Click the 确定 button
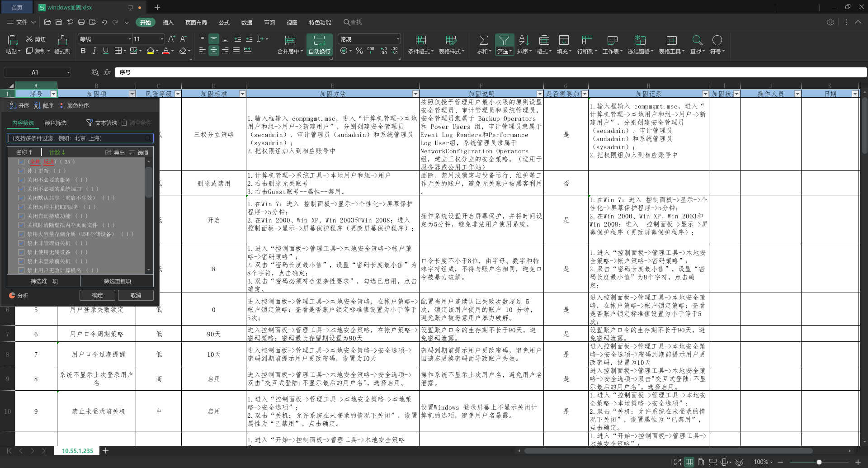 (x=98, y=295)
